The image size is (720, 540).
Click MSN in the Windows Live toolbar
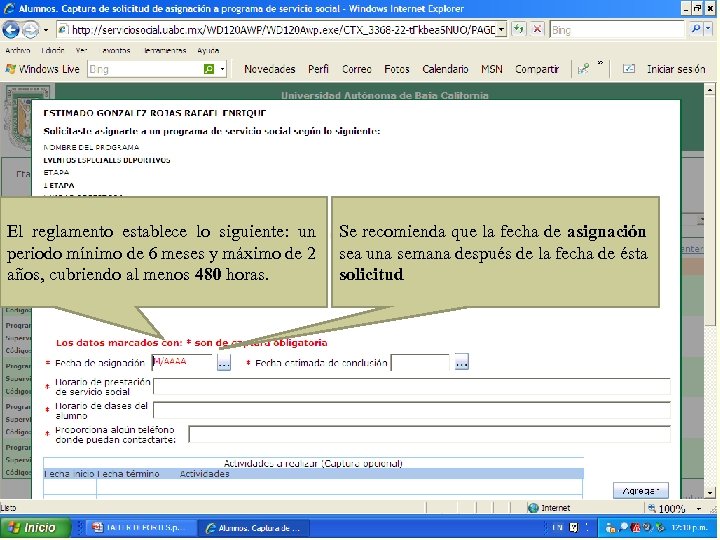(491, 69)
